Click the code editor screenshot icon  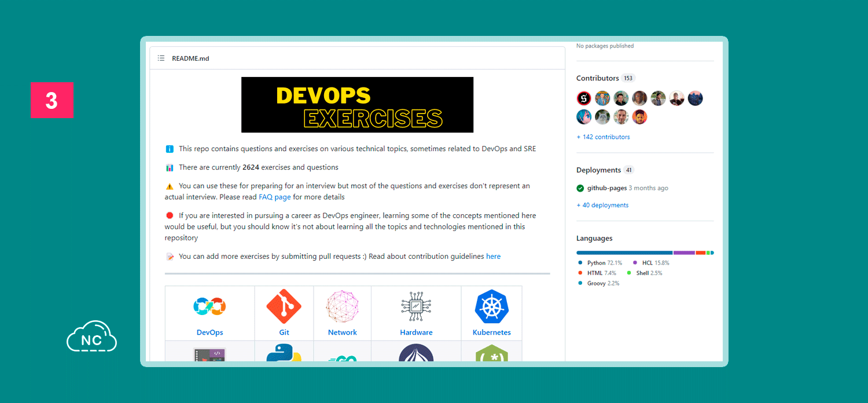tap(209, 354)
